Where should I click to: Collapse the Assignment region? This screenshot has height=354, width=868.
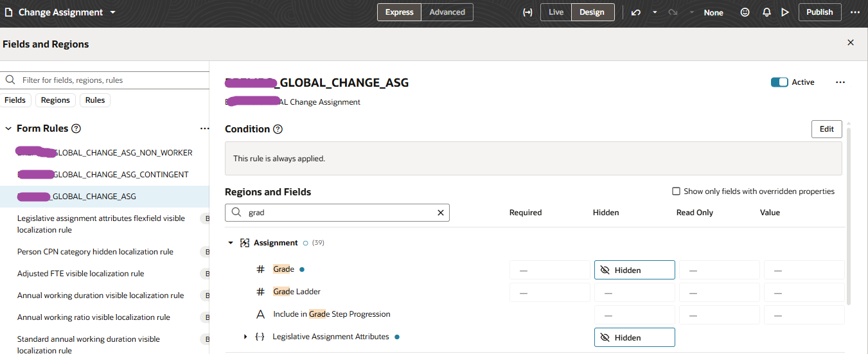231,243
